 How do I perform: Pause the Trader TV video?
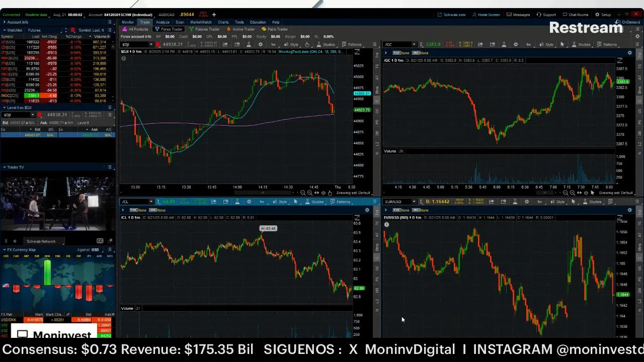click(6, 241)
